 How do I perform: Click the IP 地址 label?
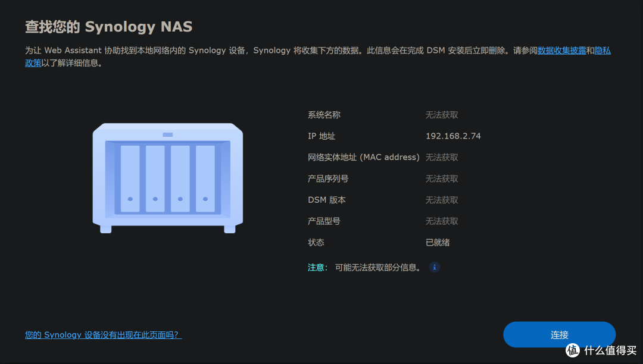click(x=321, y=136)
